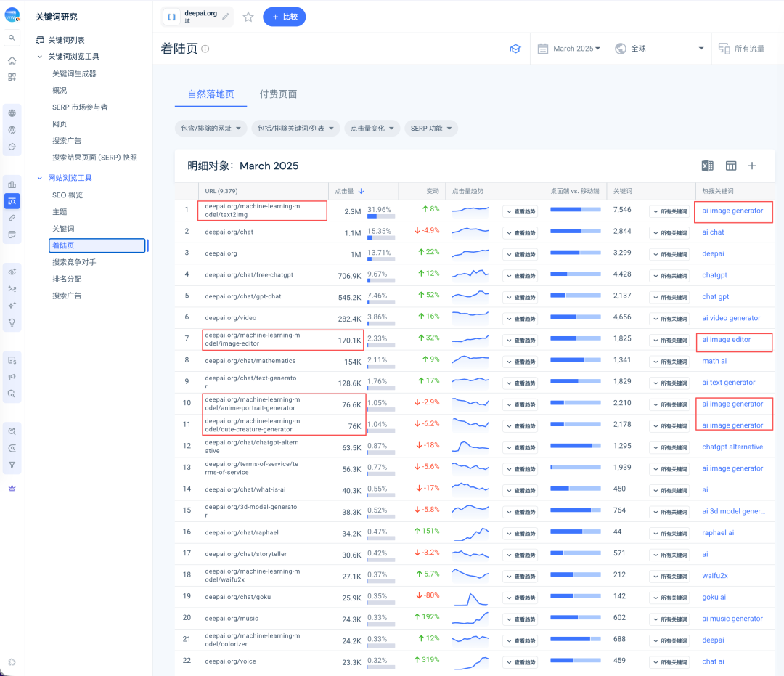Open the home icon in left rail
Viewport: 784px width, 676px height.
coord(12,60)
